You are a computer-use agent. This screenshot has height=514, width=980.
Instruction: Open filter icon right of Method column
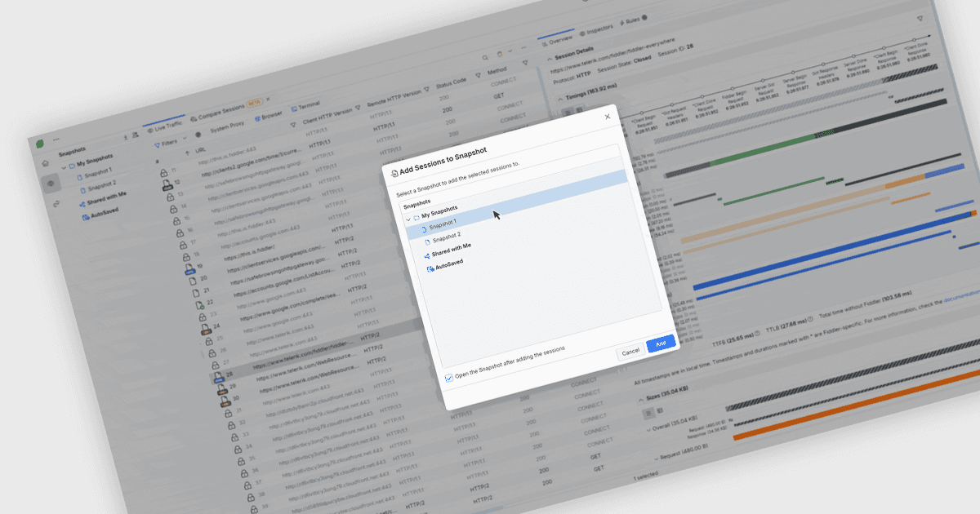pos(525,63)
